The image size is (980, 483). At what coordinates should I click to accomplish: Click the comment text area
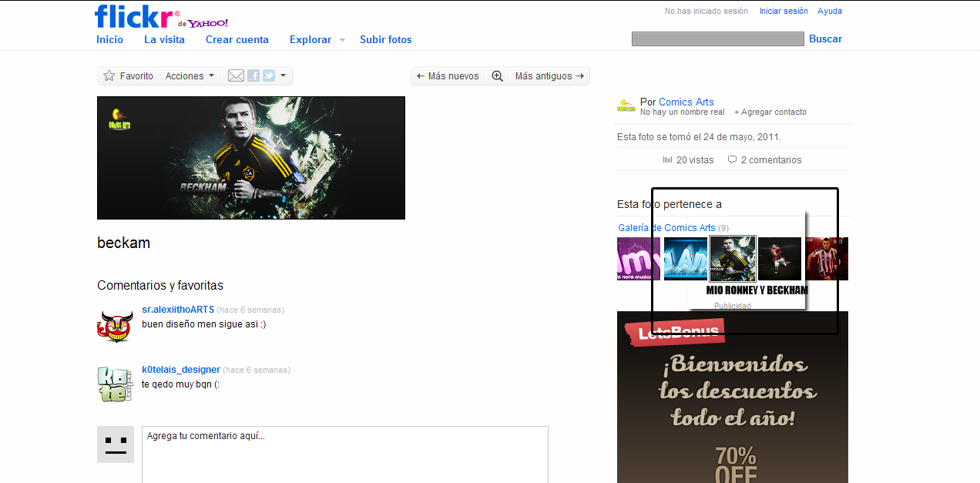(x=345, y=454)
